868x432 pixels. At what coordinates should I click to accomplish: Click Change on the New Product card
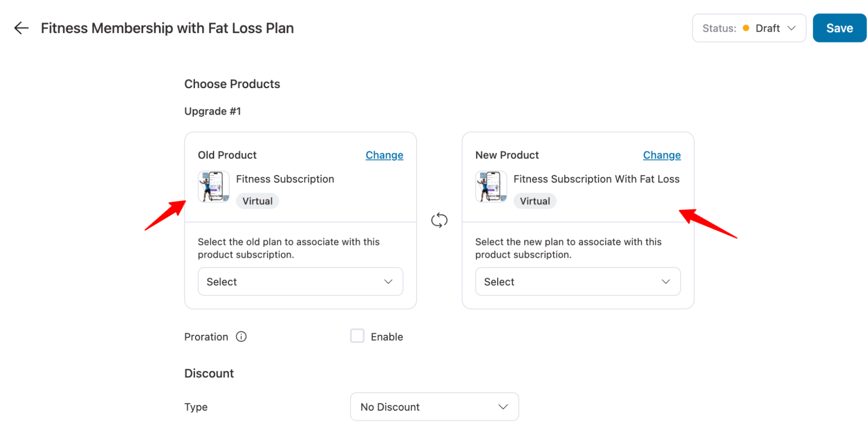661,155
